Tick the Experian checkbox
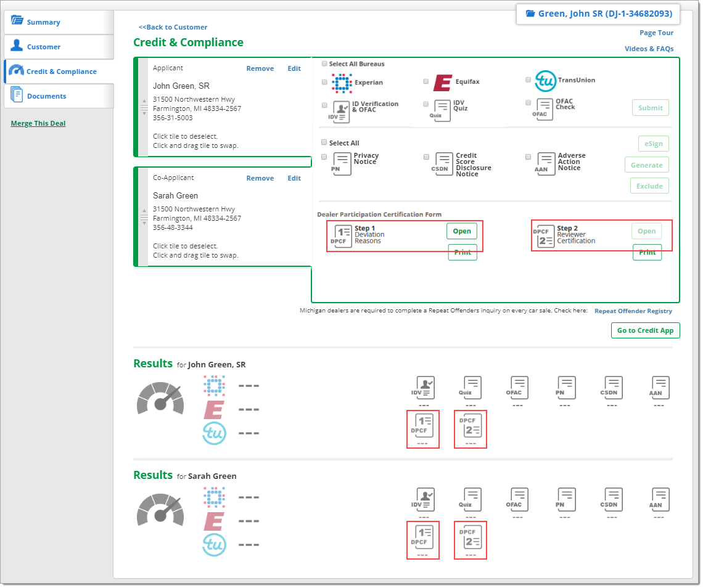Viewport: 703px width, 588px height. click(324, 82)
